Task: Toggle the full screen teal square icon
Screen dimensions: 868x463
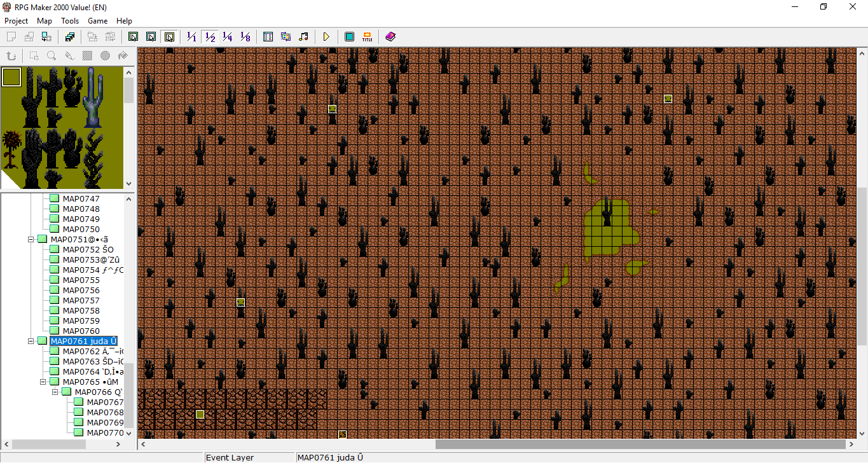Action: [350, 37]
